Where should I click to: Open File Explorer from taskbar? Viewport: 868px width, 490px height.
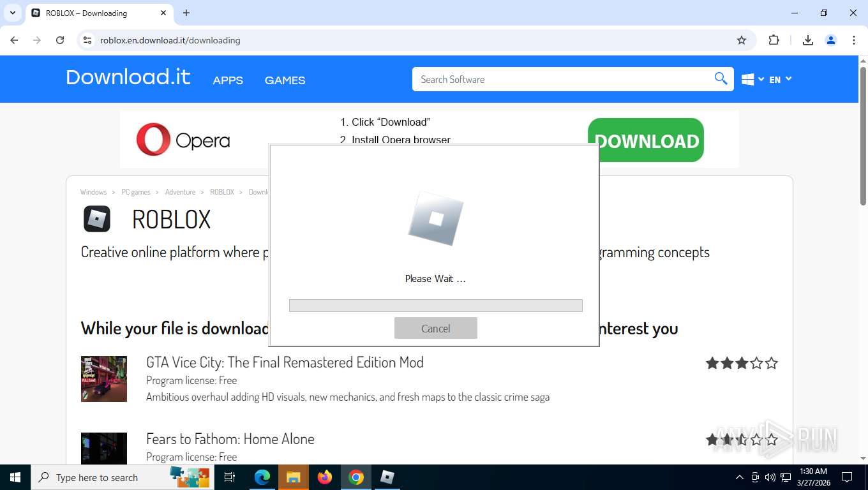point(293,477)
